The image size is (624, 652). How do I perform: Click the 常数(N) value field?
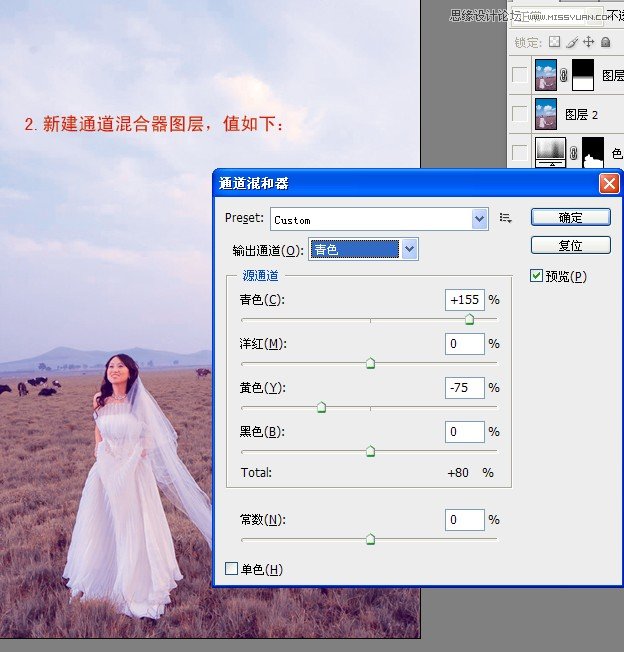tap(465, 520)
